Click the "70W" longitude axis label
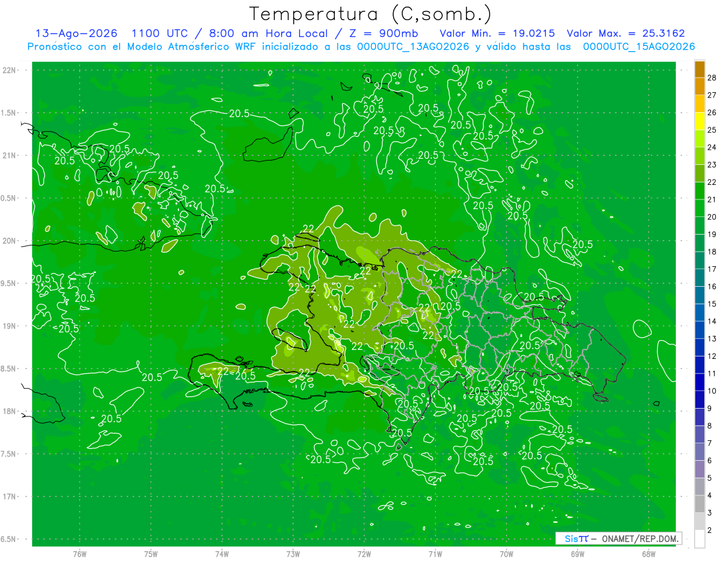The height and width of the screenshot is (562, 728). click(x=506, y=554)
